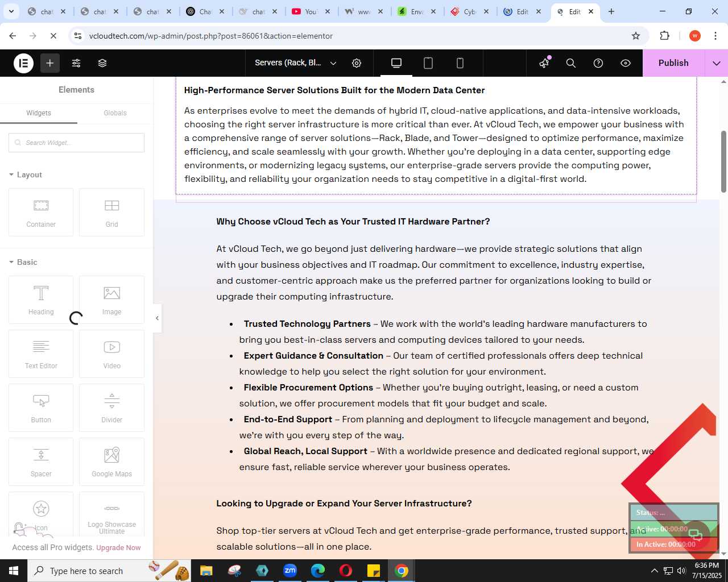The height and width of the screenshot is (582, 728).
Task: Open the Servers (Rack, Bl... document dropdown
Action: [x=296, y=63]
